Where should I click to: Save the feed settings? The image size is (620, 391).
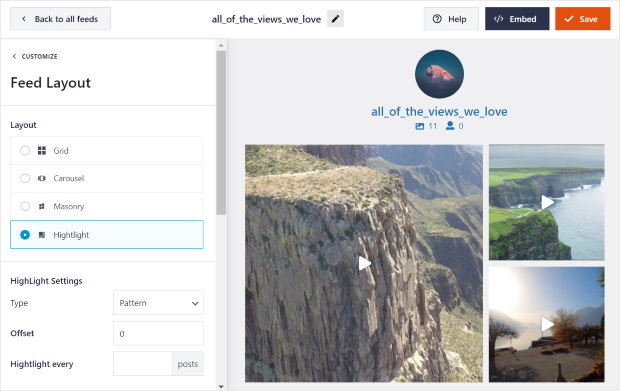(x=582, y=19)
